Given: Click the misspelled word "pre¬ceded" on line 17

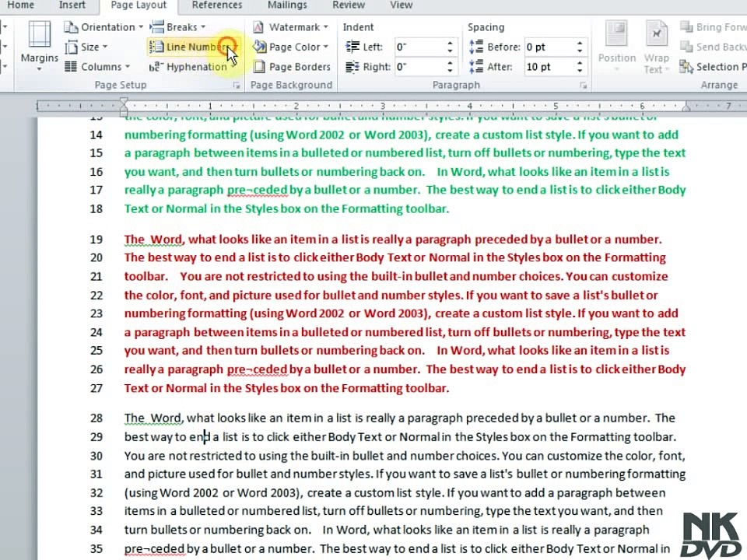Looking at the screenshot, I should tap(258, 190).
